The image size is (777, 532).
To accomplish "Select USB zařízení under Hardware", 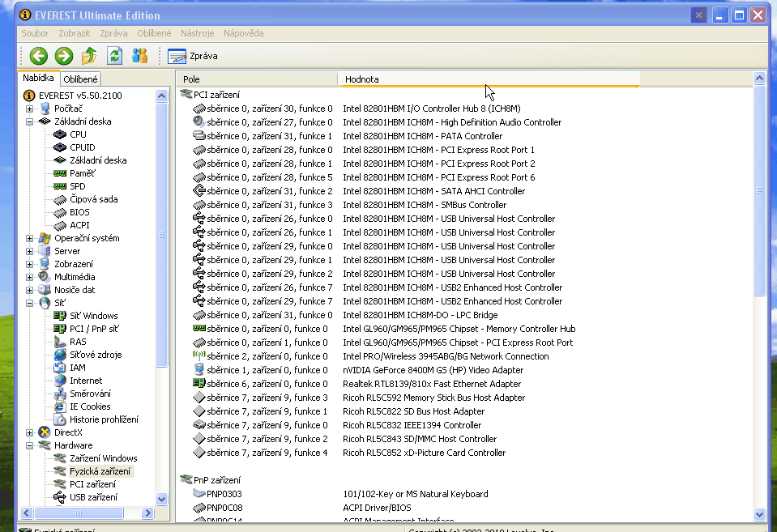I will click(x=93, y=497).
